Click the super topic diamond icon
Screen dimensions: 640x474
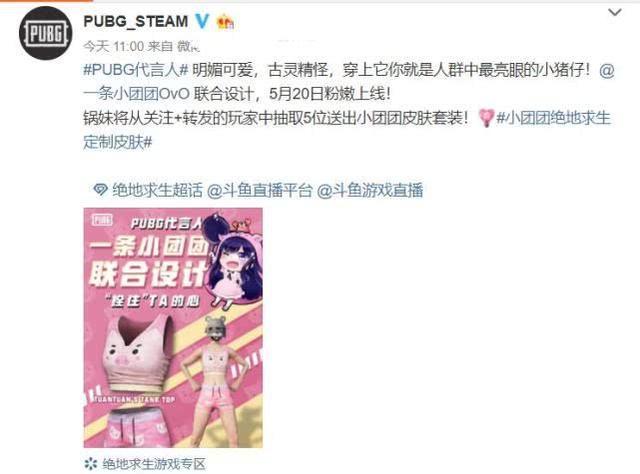point(100,190)
